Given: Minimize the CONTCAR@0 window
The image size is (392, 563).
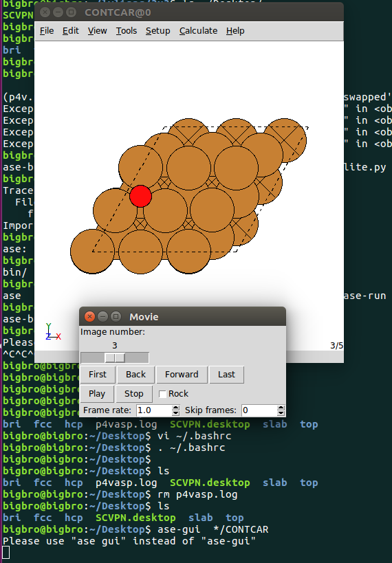Looking at the screenshot, I should pyautogui.click(x=58, y=12).
